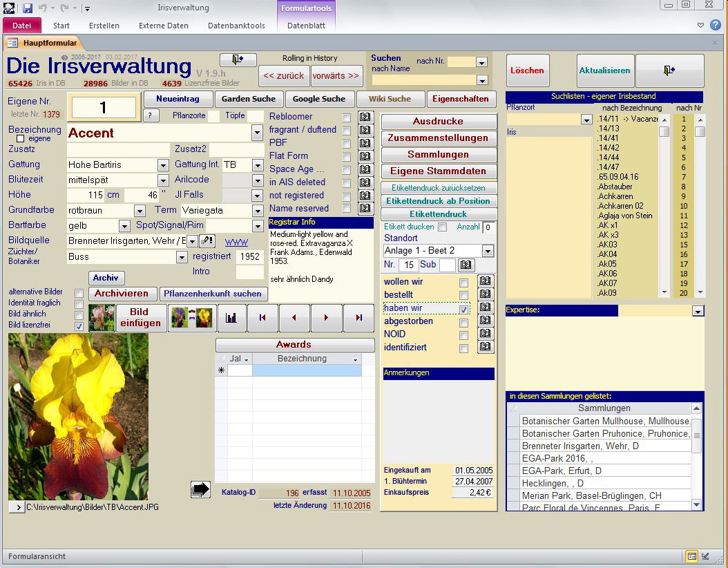The image size is (728, 568).
Task: Open the book icon next to wollen wir
Action: point(486,281)
